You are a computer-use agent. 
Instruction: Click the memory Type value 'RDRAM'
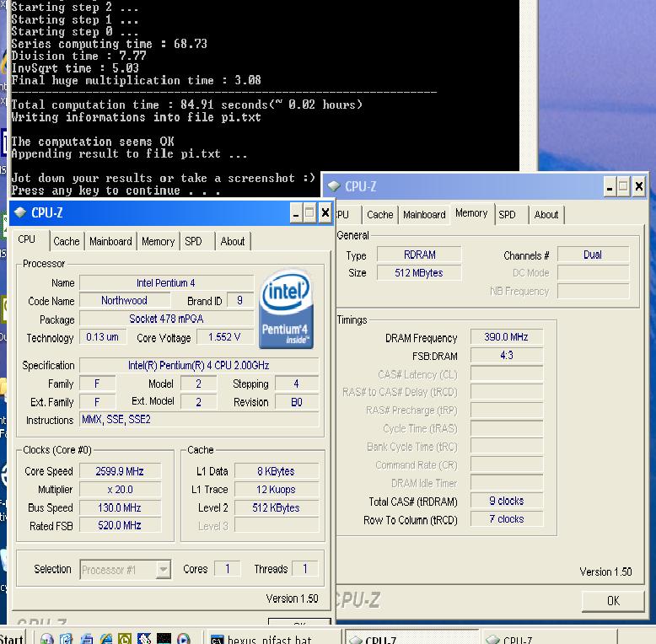419,255
